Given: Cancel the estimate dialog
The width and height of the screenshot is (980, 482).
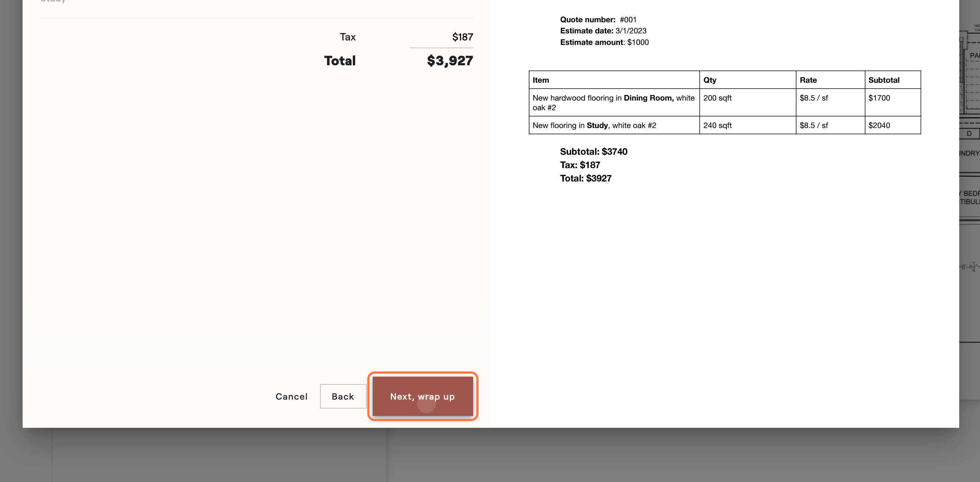Looking at the screenshot, I should 291,396.
